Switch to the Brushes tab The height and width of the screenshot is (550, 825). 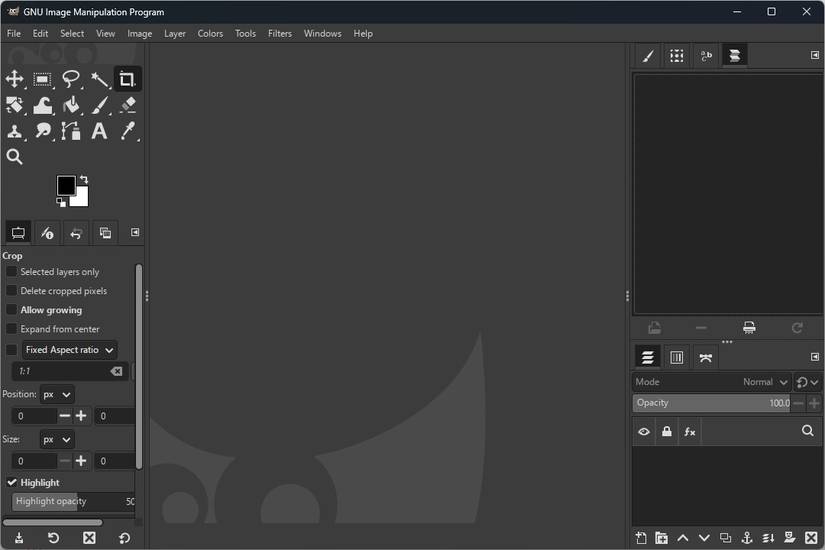(x=648, y=55)
